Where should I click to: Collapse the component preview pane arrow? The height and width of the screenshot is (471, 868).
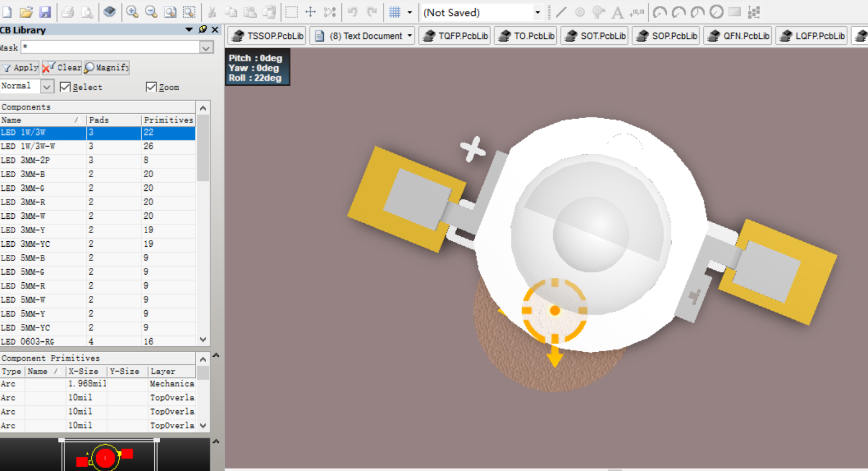coord(216,441)
